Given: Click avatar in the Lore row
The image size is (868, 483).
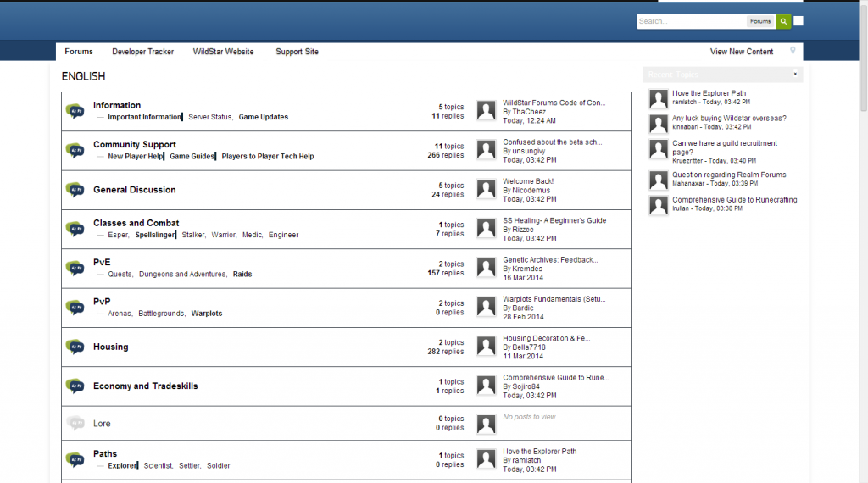Looking at the screenshot, I should tap(486, 425).
